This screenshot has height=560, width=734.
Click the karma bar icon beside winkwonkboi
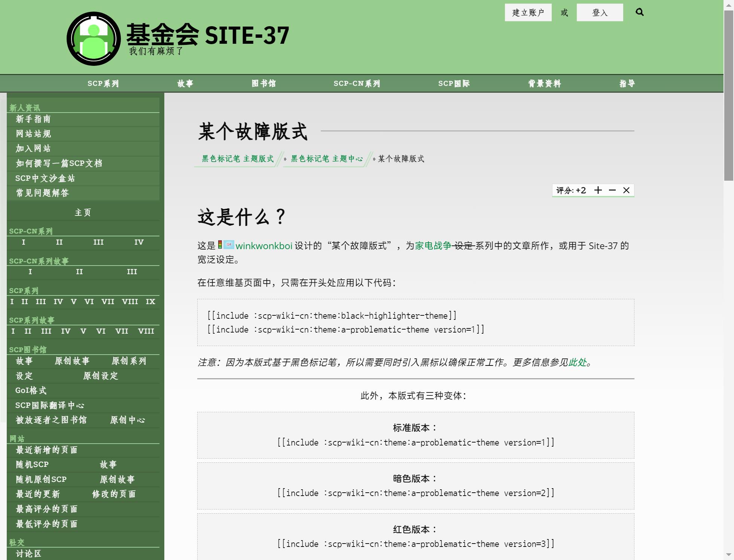coord(220,245)
